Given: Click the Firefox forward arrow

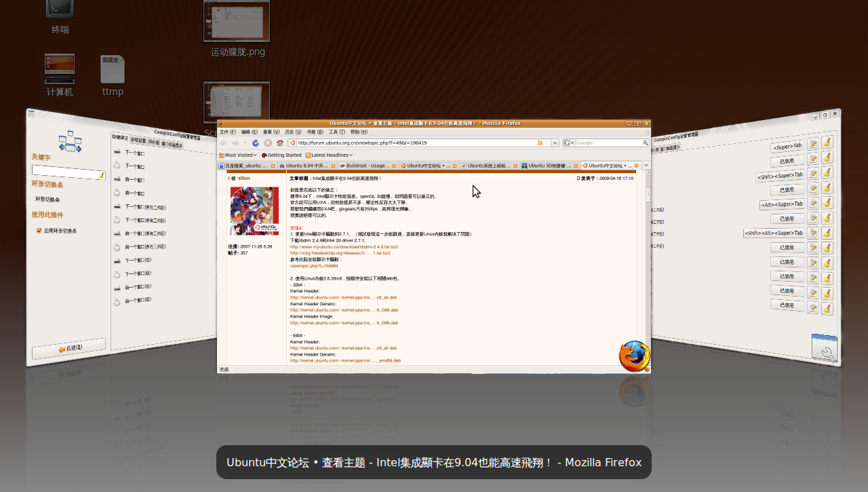Looking at the screenshot, I should (235, 143).
